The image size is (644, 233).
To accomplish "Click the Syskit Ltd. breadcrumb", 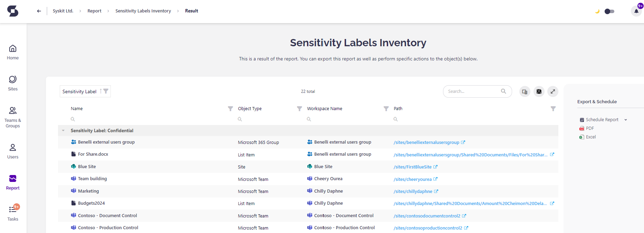I will point(63,11).
